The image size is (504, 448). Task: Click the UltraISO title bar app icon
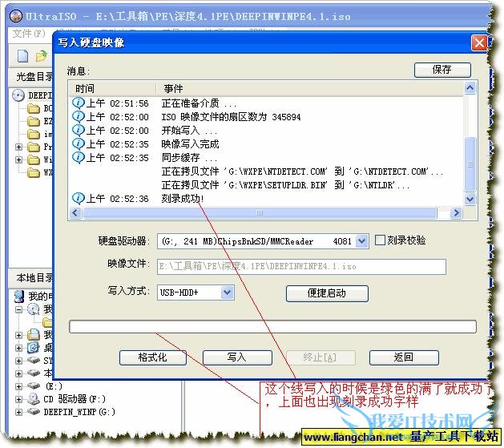point(16,16)
